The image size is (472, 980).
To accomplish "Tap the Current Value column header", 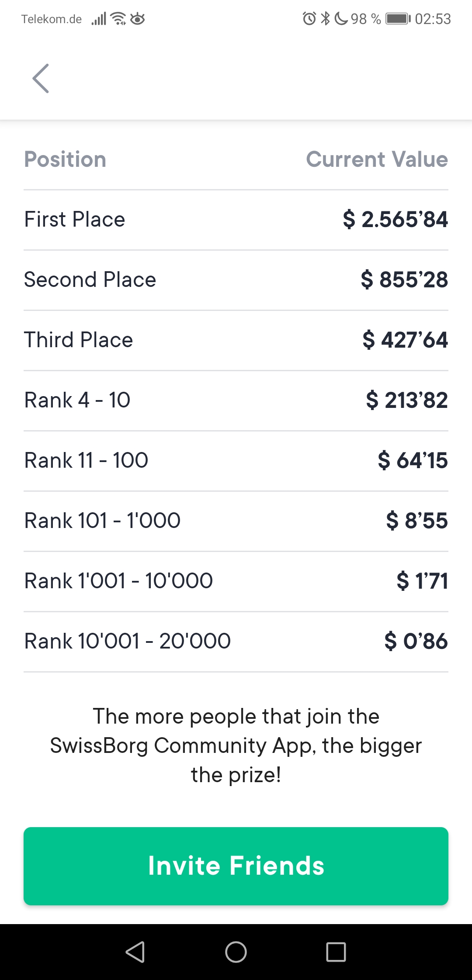I will (x=377, y=159).
